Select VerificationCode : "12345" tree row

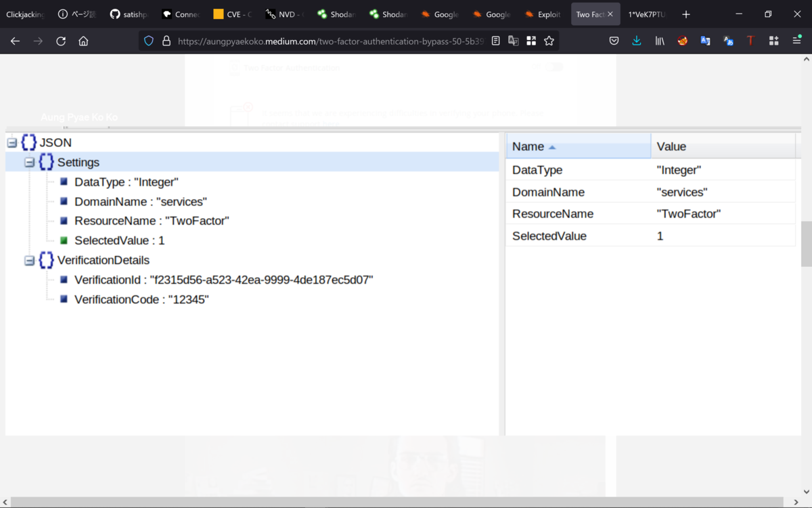pyautogui.click(x=141, y=299)
